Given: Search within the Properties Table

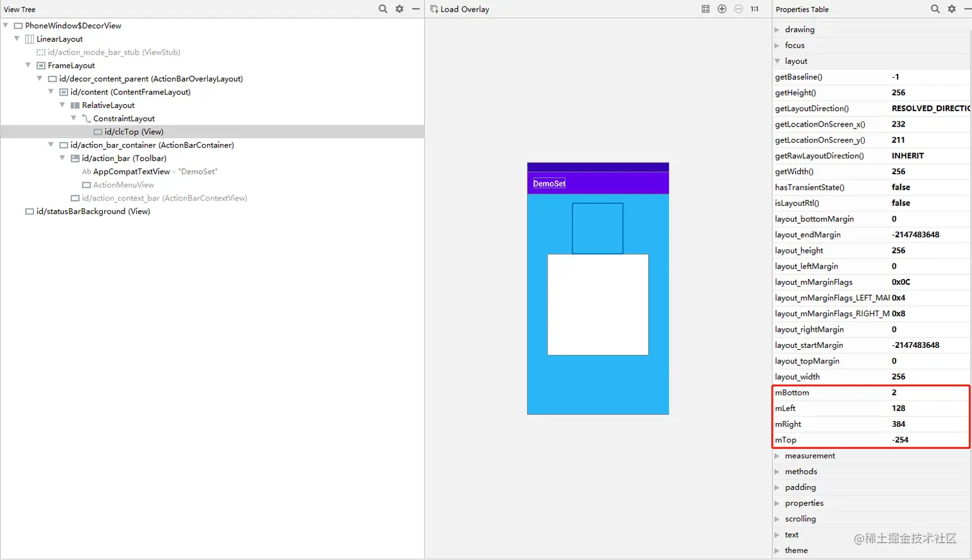Looking at the screenshot, I should pos(936,9).
